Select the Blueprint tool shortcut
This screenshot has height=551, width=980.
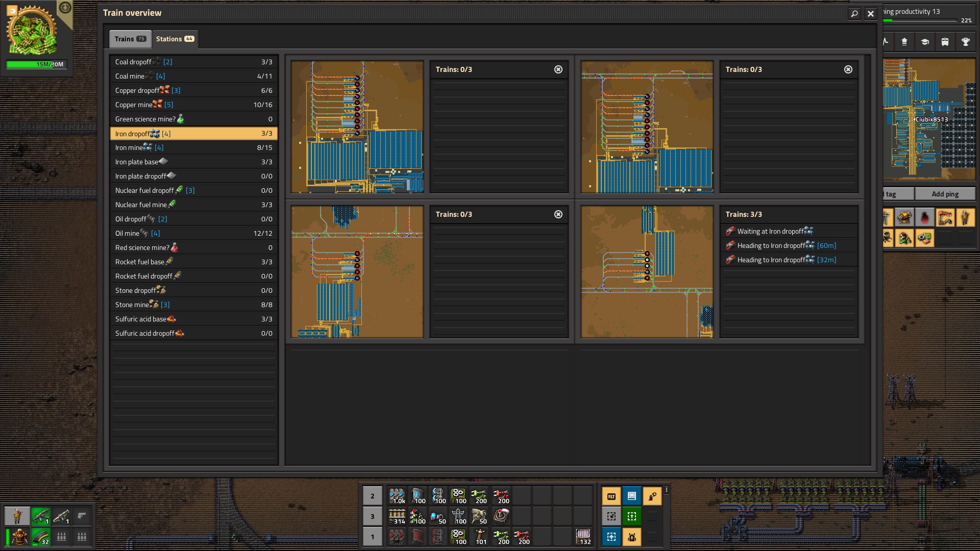pyautogui.click(x=632, y=496)
